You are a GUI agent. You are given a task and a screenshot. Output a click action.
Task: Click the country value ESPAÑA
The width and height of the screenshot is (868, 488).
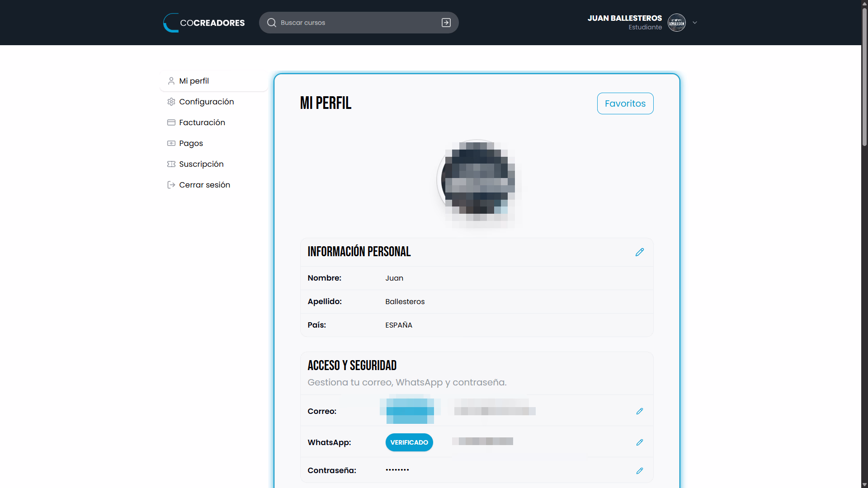pyautogui.click(x=399, y=325)
